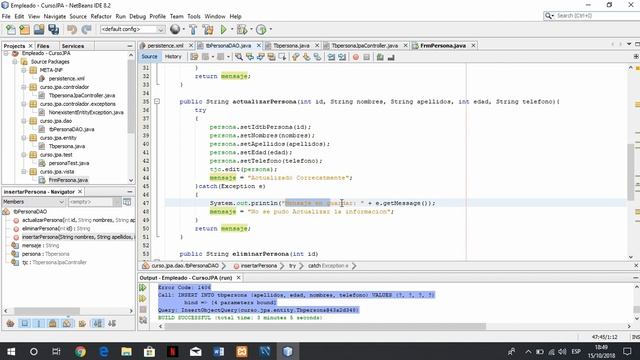Open the Debug menu
The height and width of the screenshot is (360, 640).
coord(138,16)
